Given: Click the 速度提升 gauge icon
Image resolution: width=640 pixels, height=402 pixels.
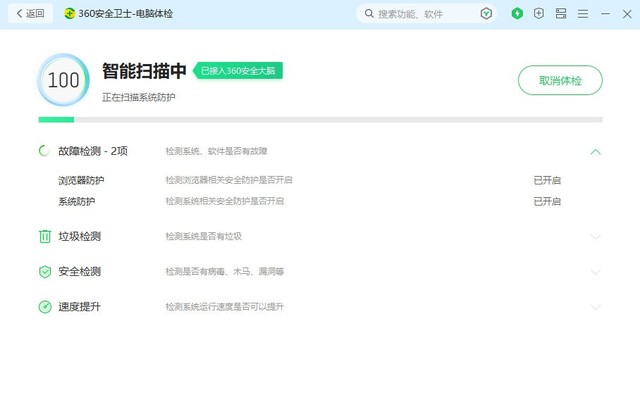Looking at the screenshot, I should point(45,307).
